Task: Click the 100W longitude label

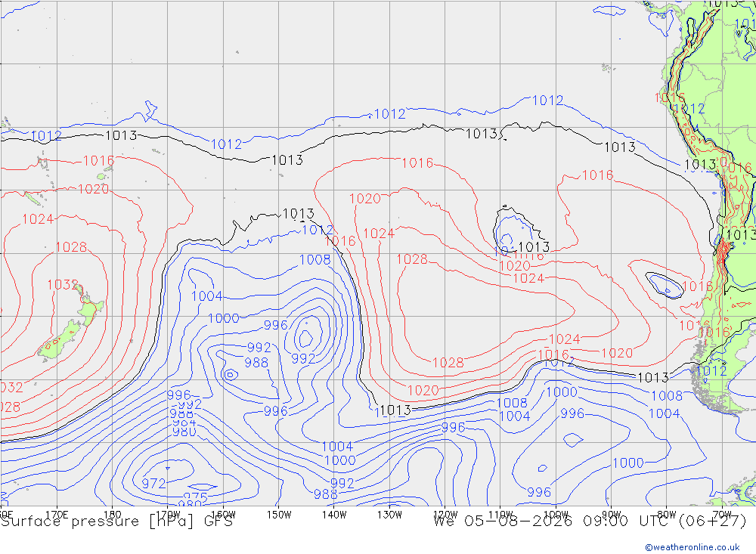Action: tap(556, 515)
